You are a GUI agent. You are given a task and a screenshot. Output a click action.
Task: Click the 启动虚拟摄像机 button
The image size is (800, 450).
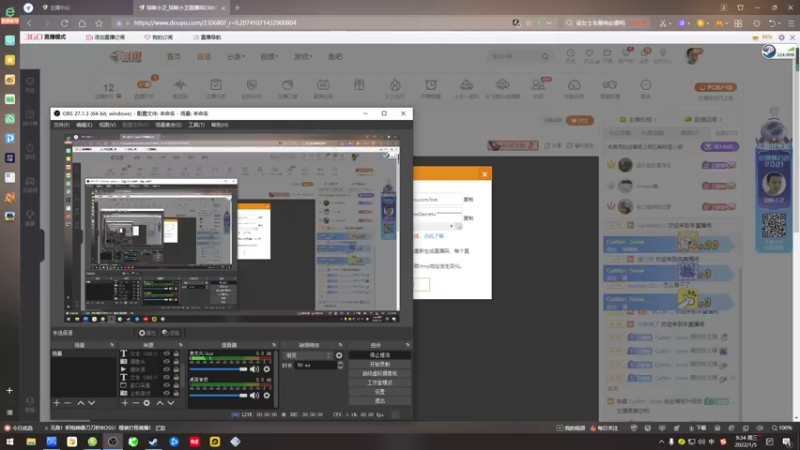pos(380,373)
